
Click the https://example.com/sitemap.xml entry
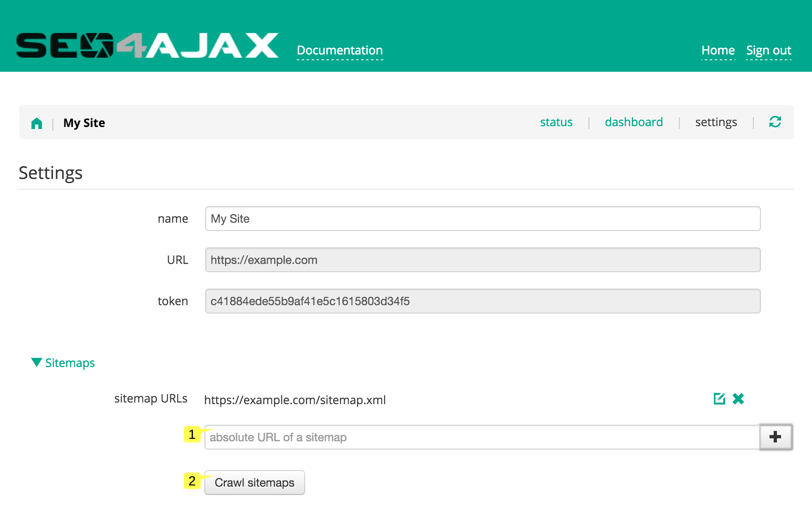coord(295,400)
